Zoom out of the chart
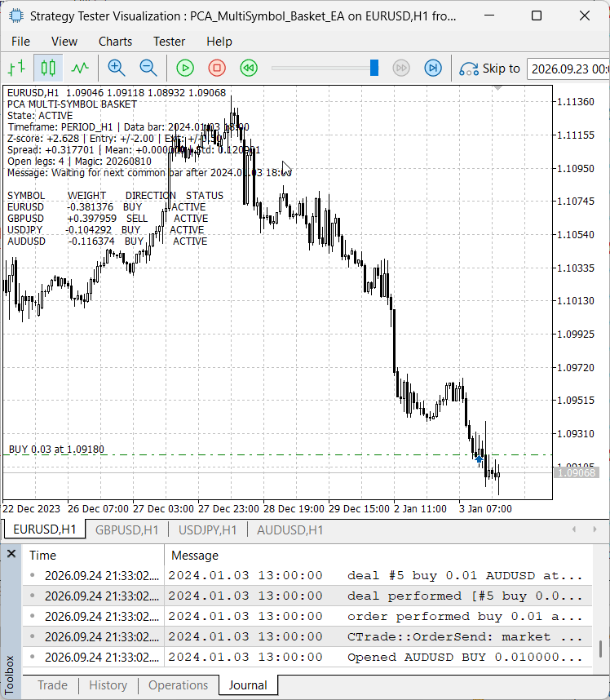Image resolution: width=610 pixels, height=700 pixels. pos(148,68)
